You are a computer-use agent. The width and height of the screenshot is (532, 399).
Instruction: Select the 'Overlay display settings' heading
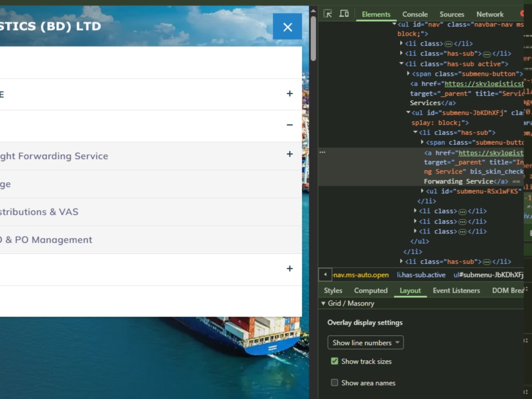365,322
